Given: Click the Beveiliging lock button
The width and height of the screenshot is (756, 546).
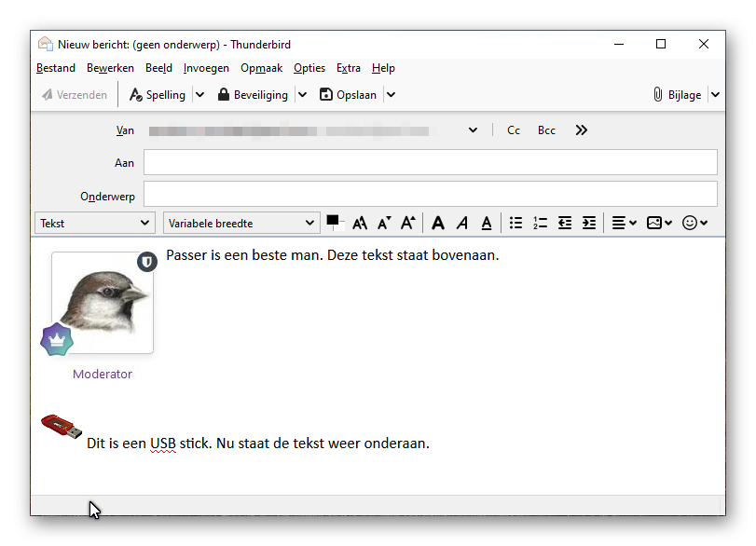Looking at the screenshot, I should [x=253, y=95].
